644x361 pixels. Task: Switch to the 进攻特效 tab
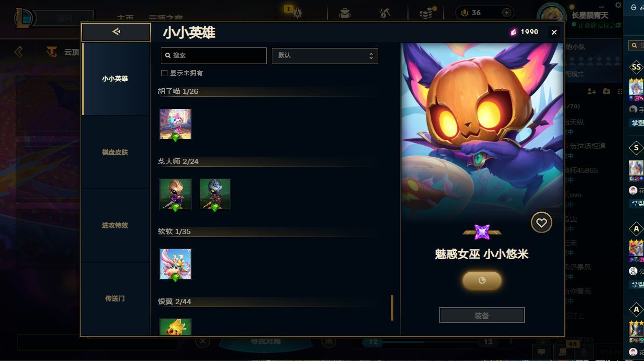115,225
